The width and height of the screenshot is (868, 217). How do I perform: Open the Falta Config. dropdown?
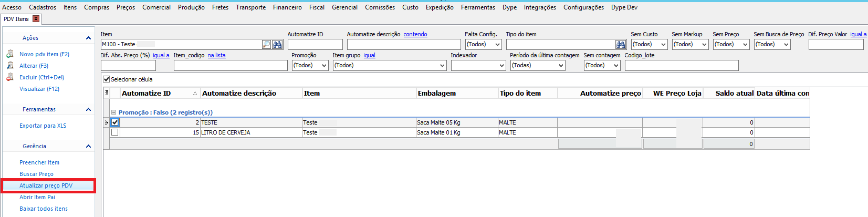[497, 45]
